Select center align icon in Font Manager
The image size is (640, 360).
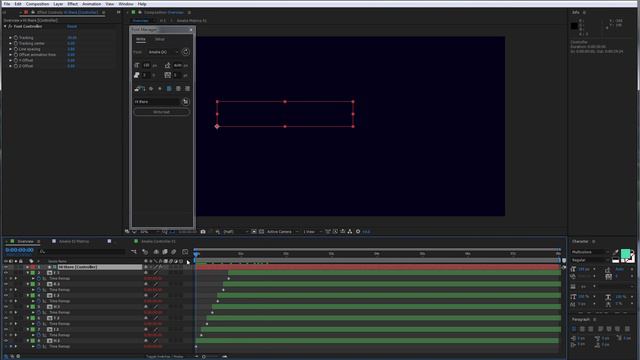click(x=178, y=89)
